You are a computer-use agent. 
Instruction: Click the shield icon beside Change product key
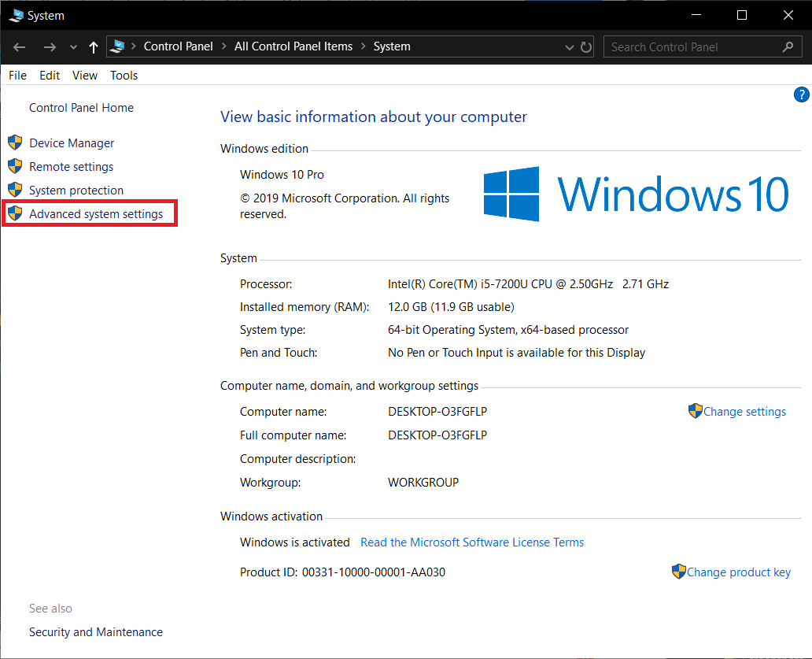(x=677, y=571)
